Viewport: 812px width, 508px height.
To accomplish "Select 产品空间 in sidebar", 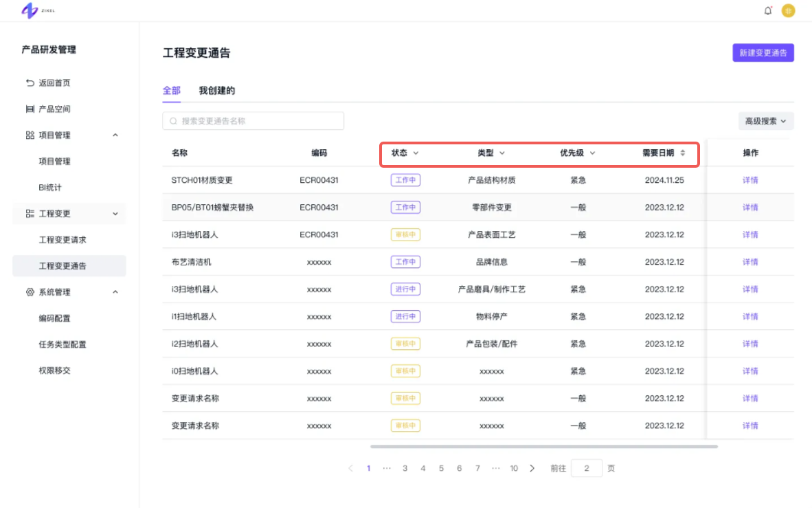I will (54, 109).
